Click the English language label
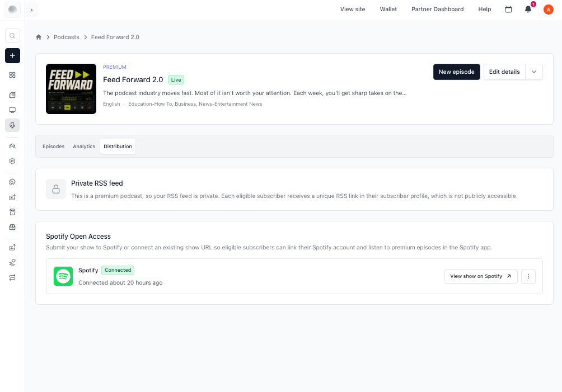 111,104
